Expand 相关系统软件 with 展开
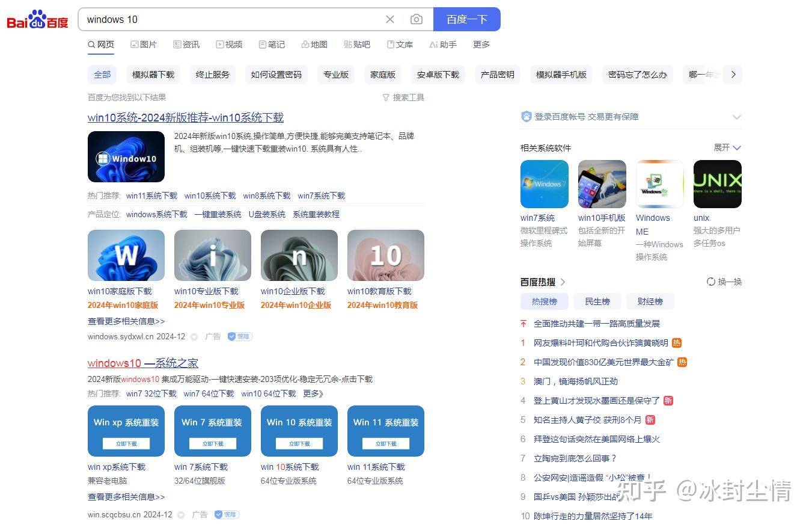Image resolution: width=812 pixels, height=524 pixels. coord(727,147)
